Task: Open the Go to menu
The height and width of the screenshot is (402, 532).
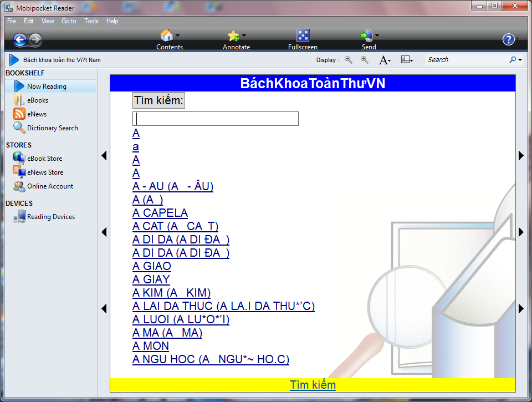Action: click(69, 21)
